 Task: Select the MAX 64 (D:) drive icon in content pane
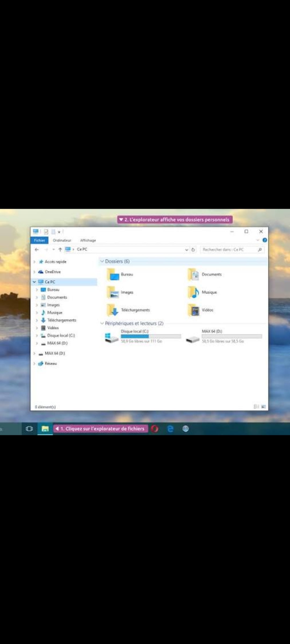[x=193, y=340]
